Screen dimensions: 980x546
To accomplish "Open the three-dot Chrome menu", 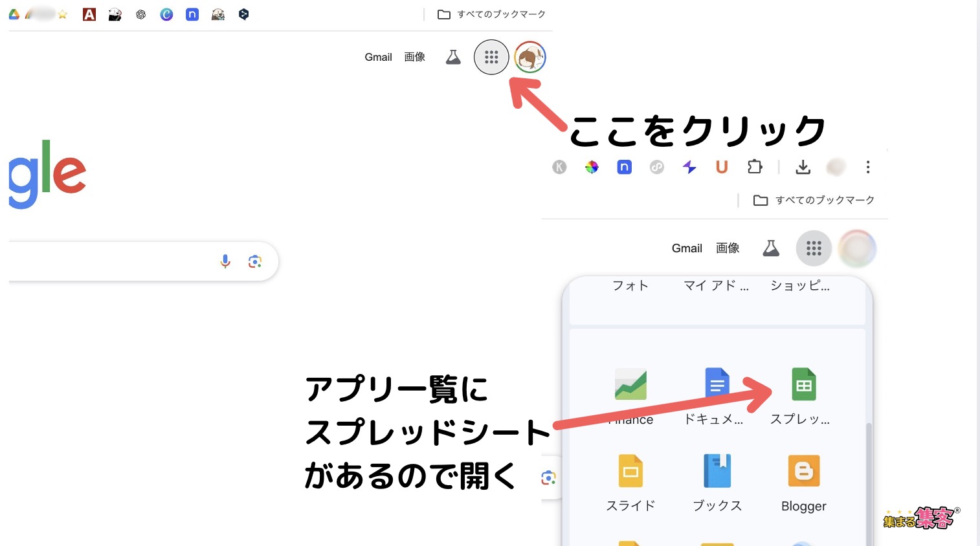I will 868,167.
